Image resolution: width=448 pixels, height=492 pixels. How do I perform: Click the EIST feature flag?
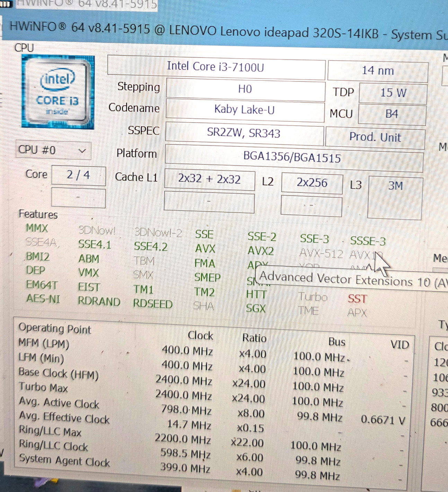pyautogui.click(x=89, y=287)
